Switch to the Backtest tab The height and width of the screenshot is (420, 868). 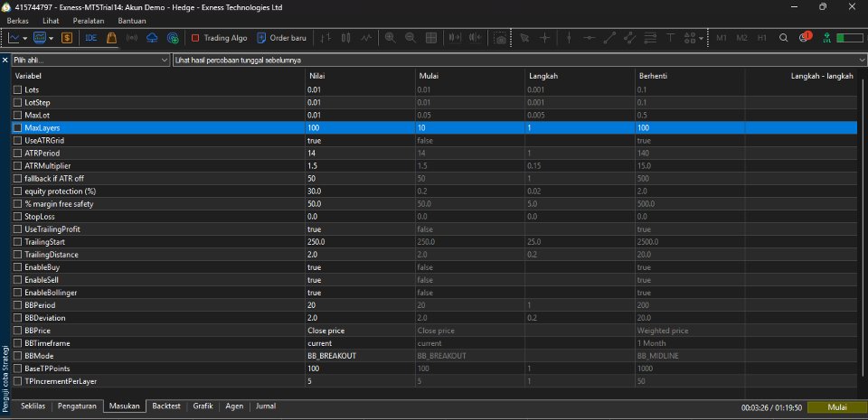166,406
